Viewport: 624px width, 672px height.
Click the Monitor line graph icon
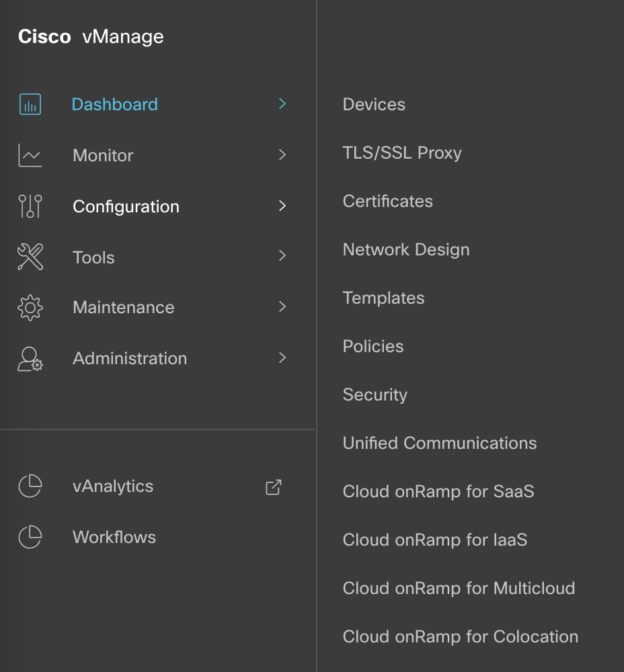pyautogui.click(x=30, y=155)
